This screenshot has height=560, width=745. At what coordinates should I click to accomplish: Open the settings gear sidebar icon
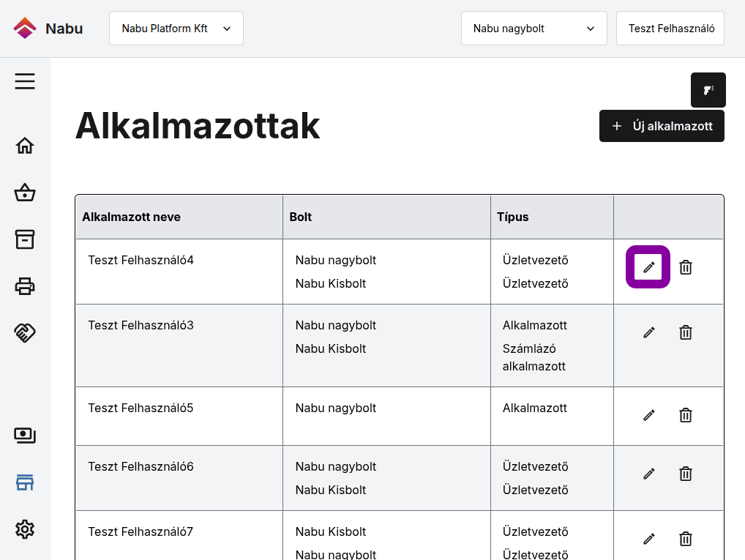[25, 529]
